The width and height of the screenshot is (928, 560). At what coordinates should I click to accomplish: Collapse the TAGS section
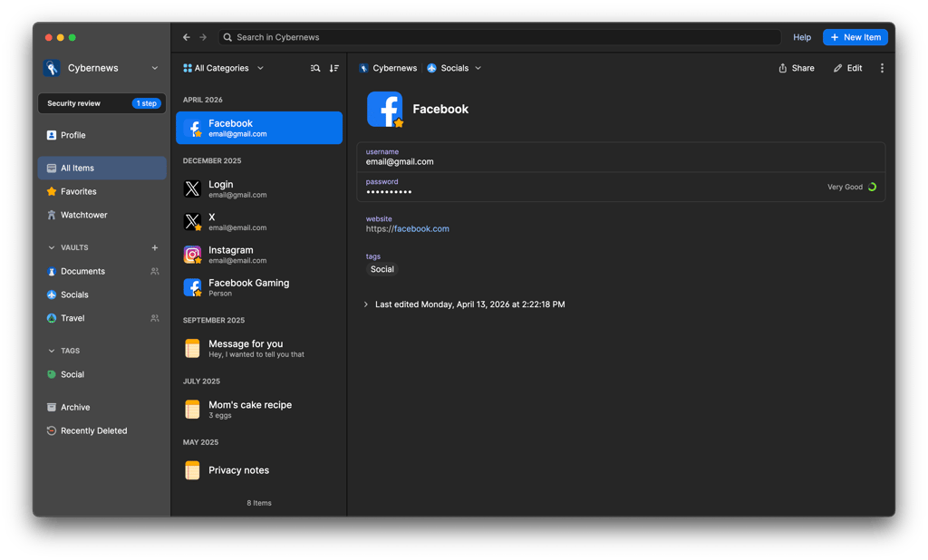52,351
